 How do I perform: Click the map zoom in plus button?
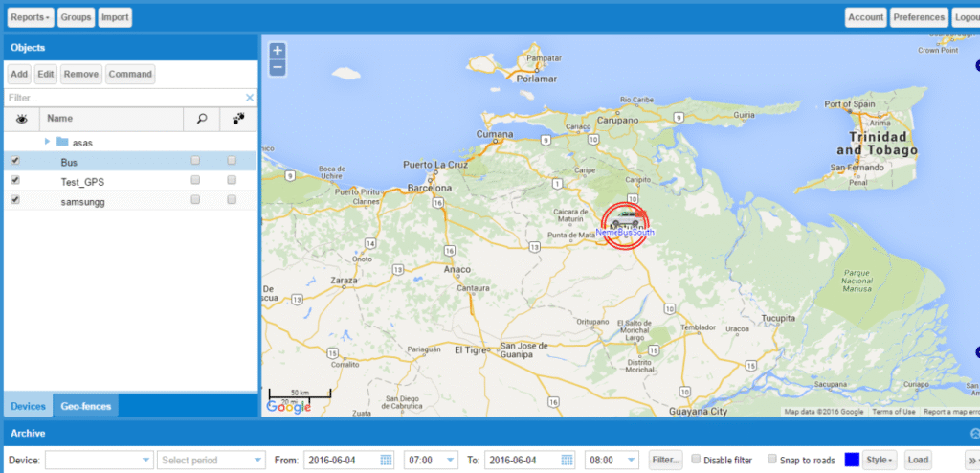(x=278, y=51)
